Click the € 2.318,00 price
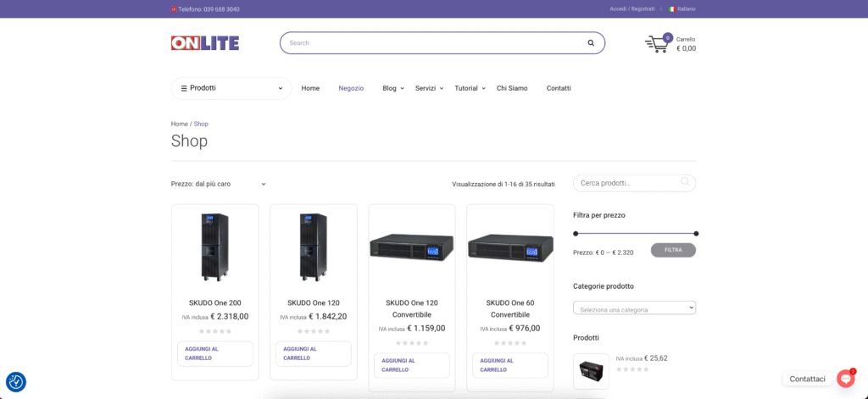Screen dimensions: 868x399 [229, 317]
